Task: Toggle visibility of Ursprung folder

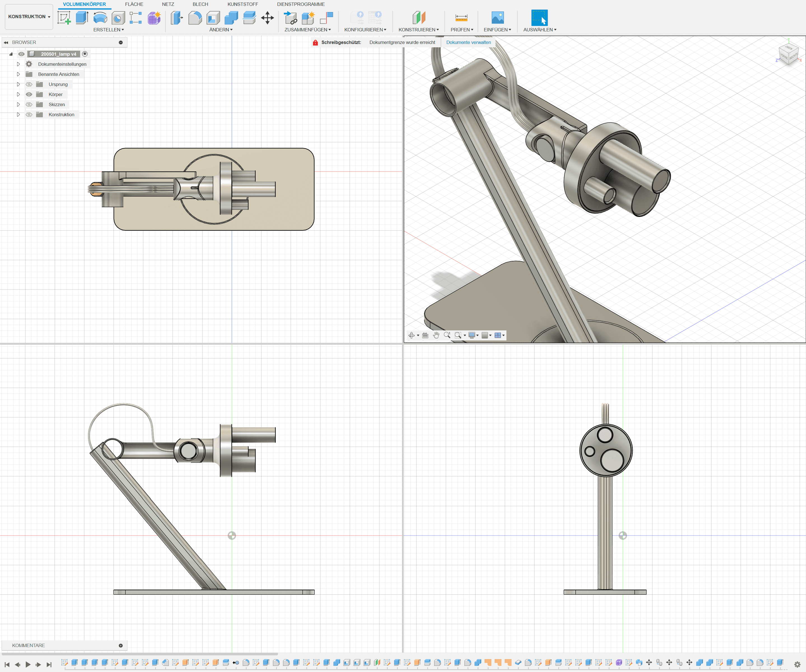Action: [29, 85]
